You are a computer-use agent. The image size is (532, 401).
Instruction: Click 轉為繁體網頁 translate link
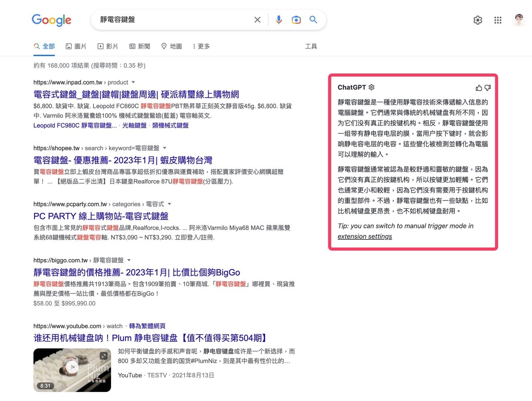point(147,326)
